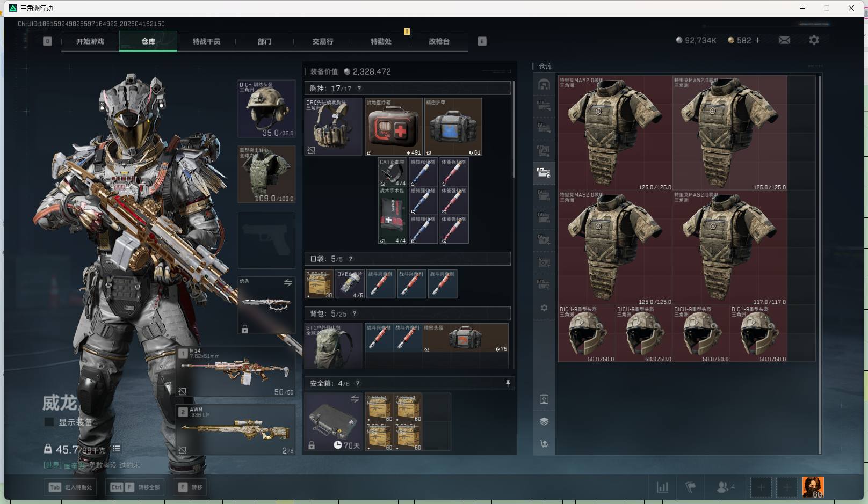Click the empty pistol slot
This screenshot has width=868, height=504.
pyautogui.click(x=266, y=240)
